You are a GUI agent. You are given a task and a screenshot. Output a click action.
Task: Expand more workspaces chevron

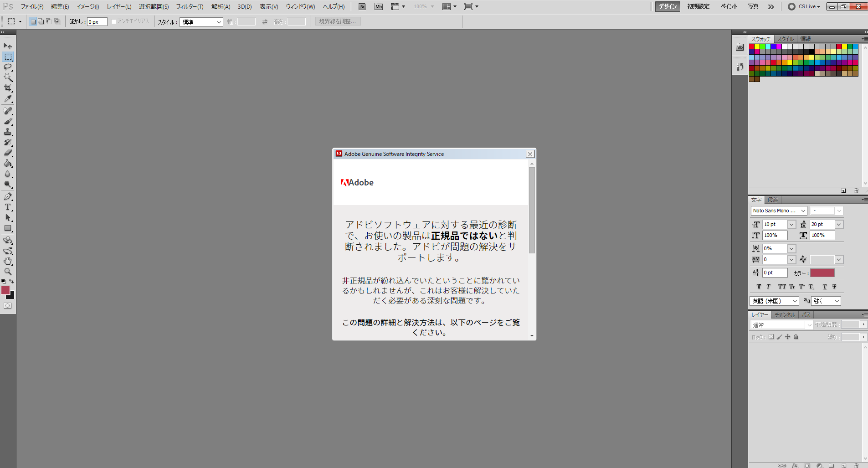click(771, 6)
